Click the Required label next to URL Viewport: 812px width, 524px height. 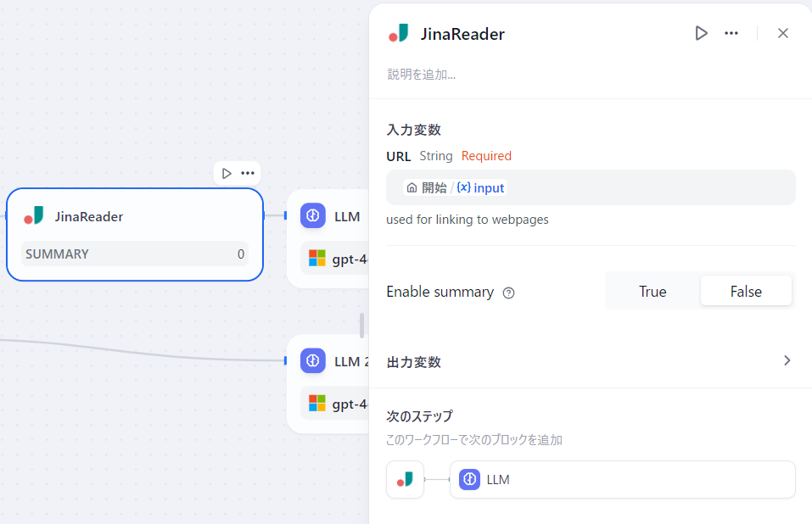486,156
